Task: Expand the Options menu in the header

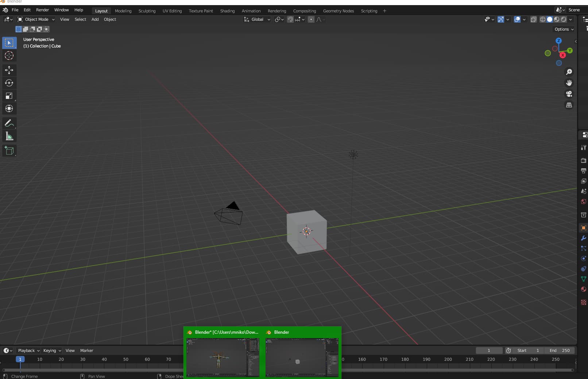Action: click(x=564, y=29)
